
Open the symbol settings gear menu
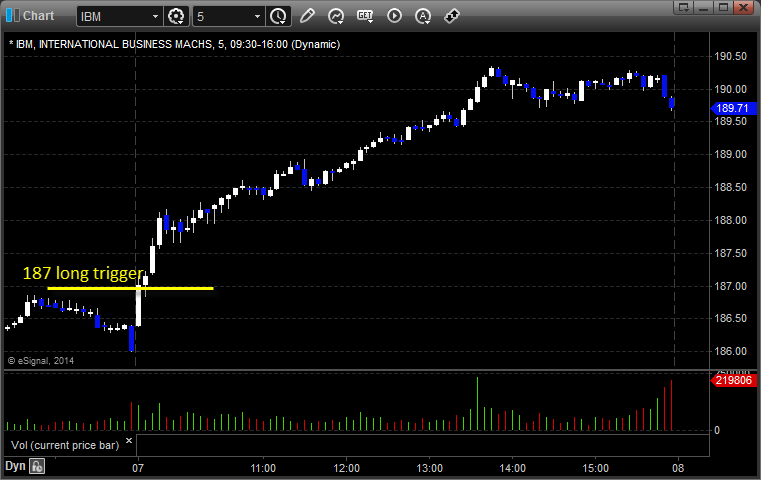click(x=176, y=16)
